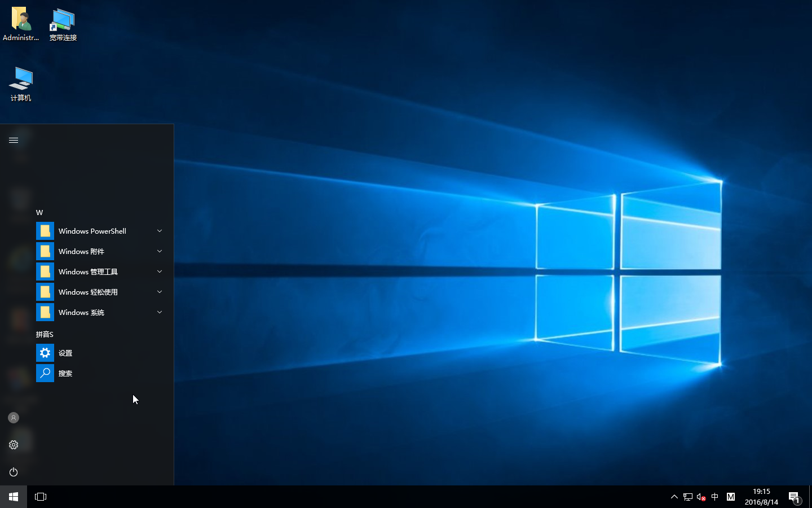Click the muted volume tray icon
Image resolution: width=812 pixels, height=508 pixels.
pos(701,497)
